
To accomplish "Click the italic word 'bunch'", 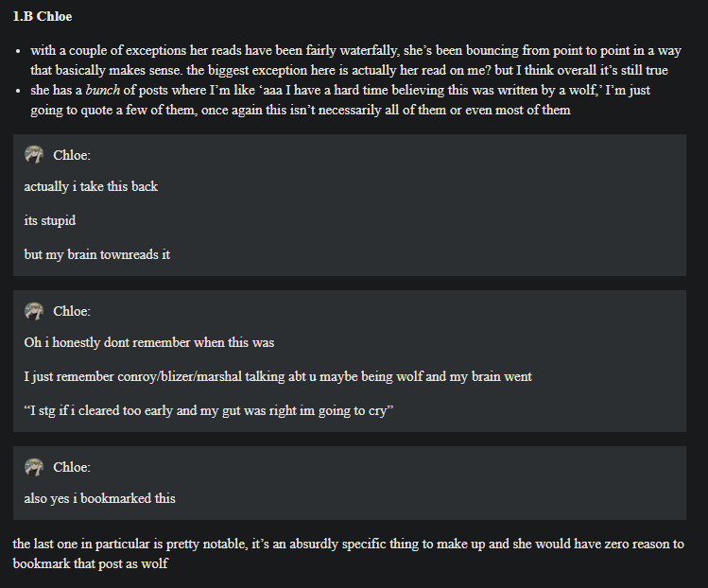I will [x=102, y=90].
